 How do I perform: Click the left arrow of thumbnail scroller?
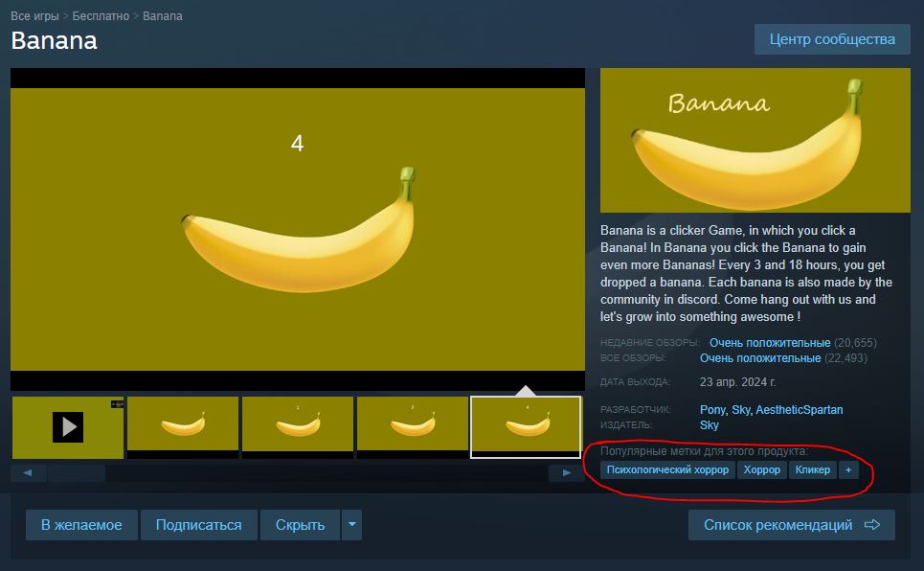tap(28, 472)
